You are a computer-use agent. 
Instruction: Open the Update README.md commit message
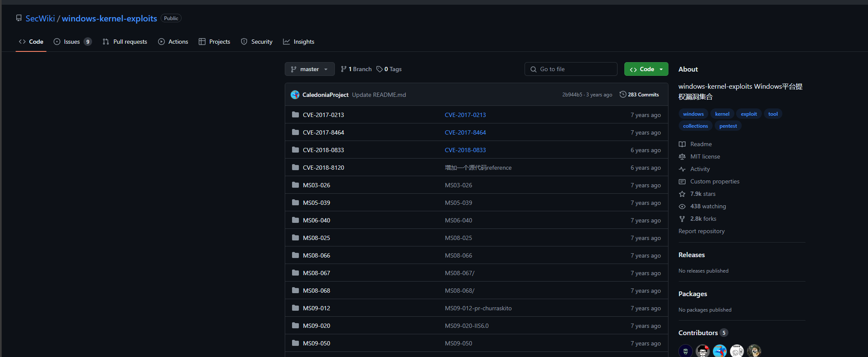[379, 95]
